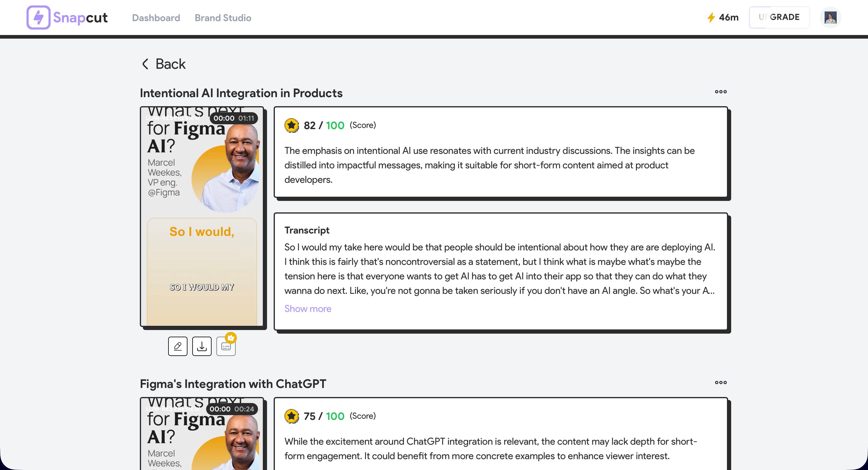Open three-dot menu for Intentional AI Integration clip
This screenshot has width=868, height=470.
tap(721, 92)
